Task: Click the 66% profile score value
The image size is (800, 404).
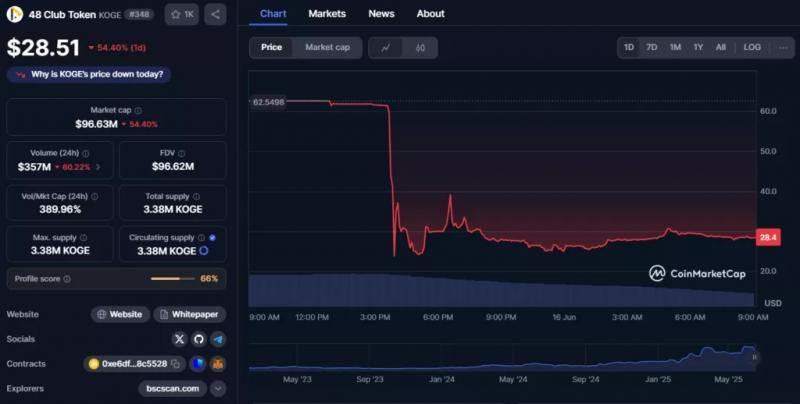Action: pyautogui.click(x=209, y=279)
